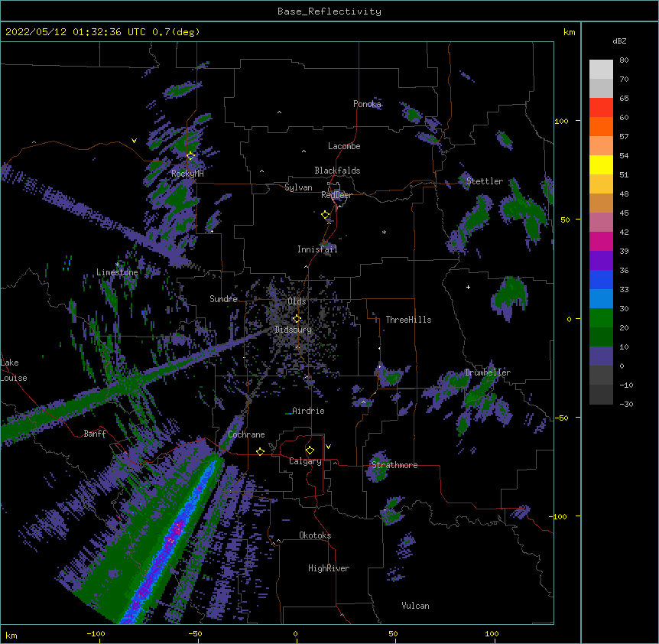Click the -100 tick on bottom axis
Screen dimensions: 659x644
(96, 633)
